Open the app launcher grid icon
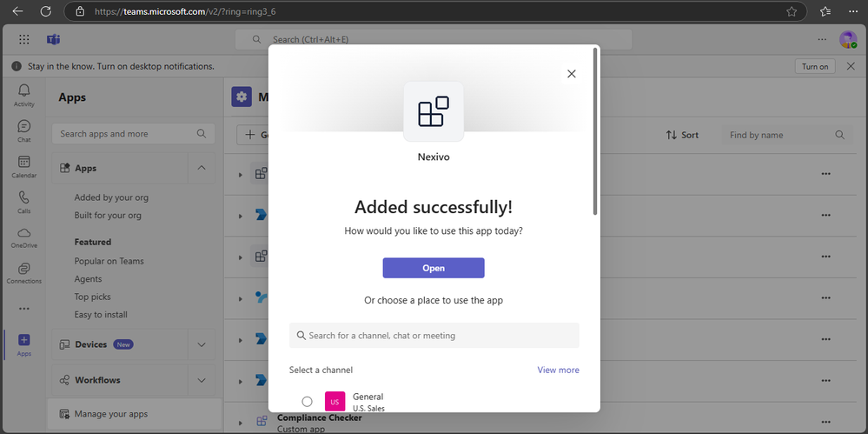868x434 pixels. (x=23, y=39)
